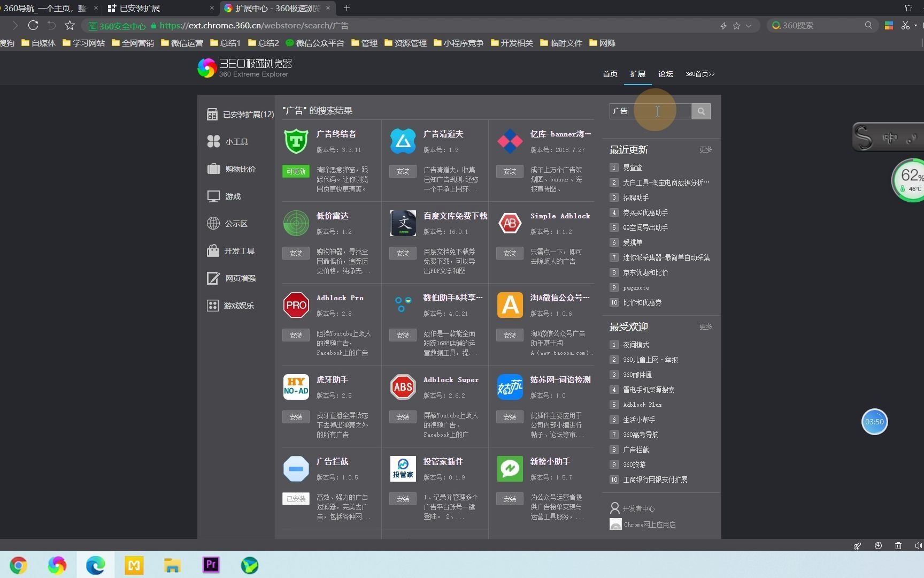Image resolution: width=924 pixels, height=578 pixels.
Task: Open the 亿库-banner extension icon
Action: (510, 141)
